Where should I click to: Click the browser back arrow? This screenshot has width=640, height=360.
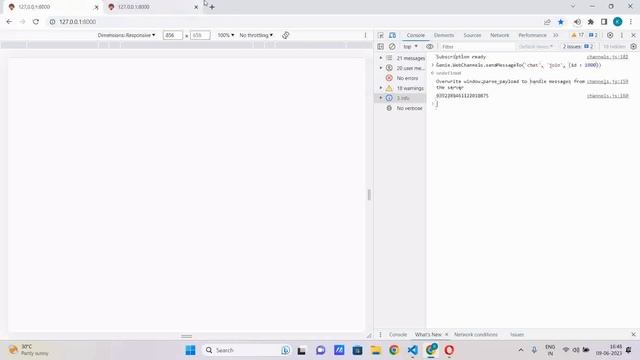[9, 22]
